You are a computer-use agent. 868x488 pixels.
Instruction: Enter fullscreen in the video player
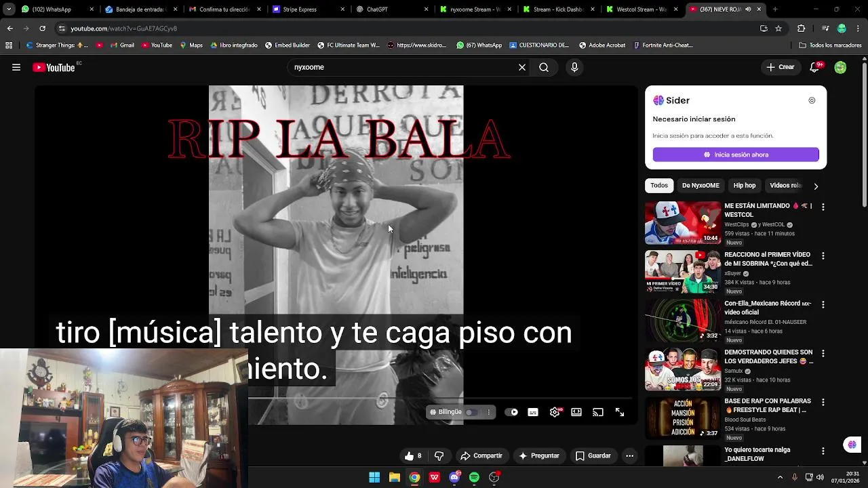620,412
